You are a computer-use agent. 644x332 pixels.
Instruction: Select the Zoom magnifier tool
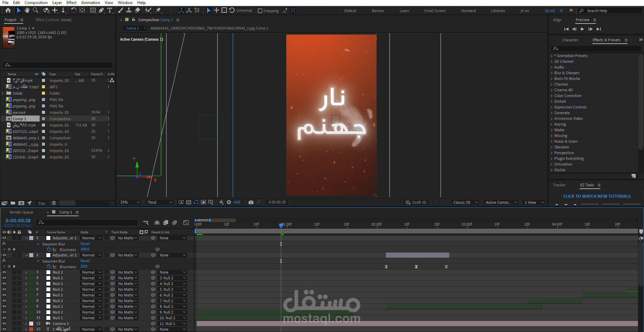tap(36, 10)
